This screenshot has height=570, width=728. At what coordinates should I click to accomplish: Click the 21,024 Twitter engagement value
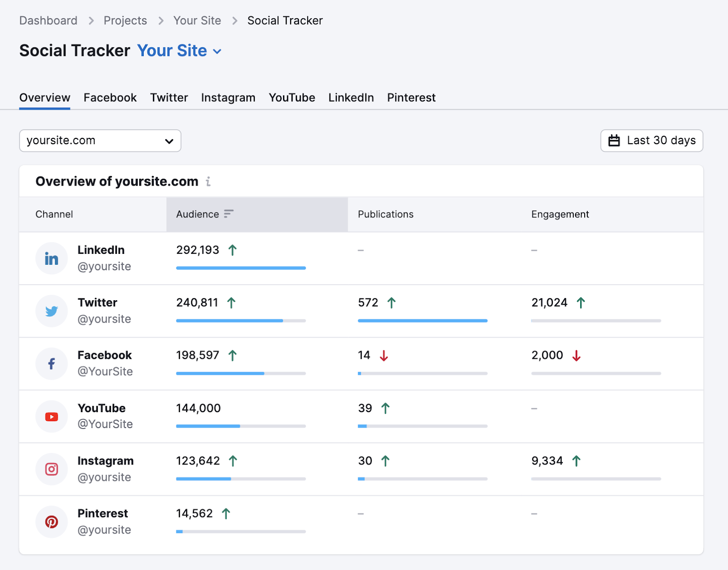click(x=549, y=303)
